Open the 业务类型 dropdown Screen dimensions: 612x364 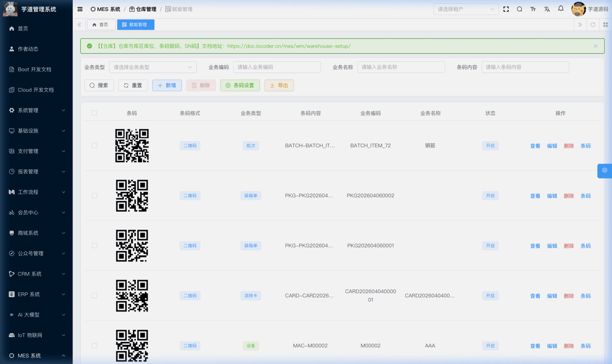[x=153, y=67]
